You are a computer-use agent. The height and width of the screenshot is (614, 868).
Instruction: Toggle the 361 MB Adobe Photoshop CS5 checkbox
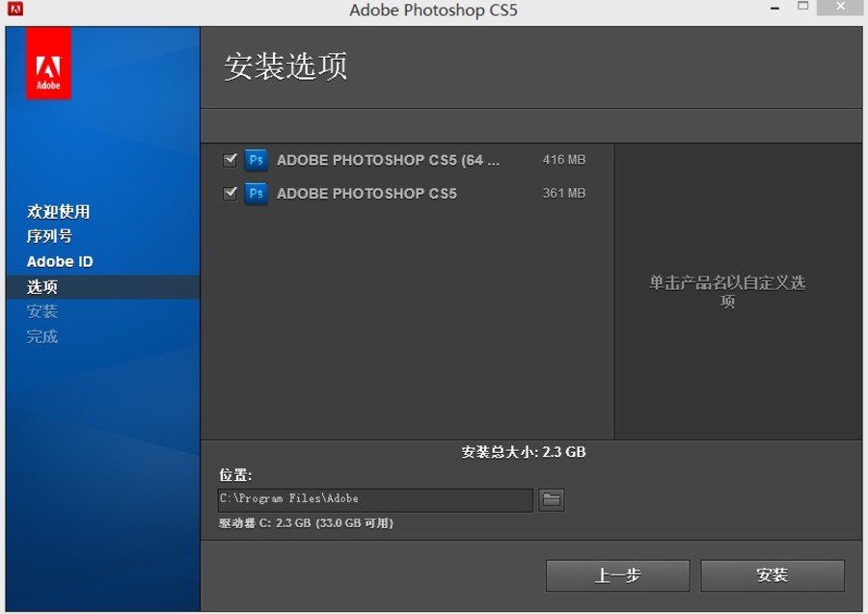pos(230,193)
